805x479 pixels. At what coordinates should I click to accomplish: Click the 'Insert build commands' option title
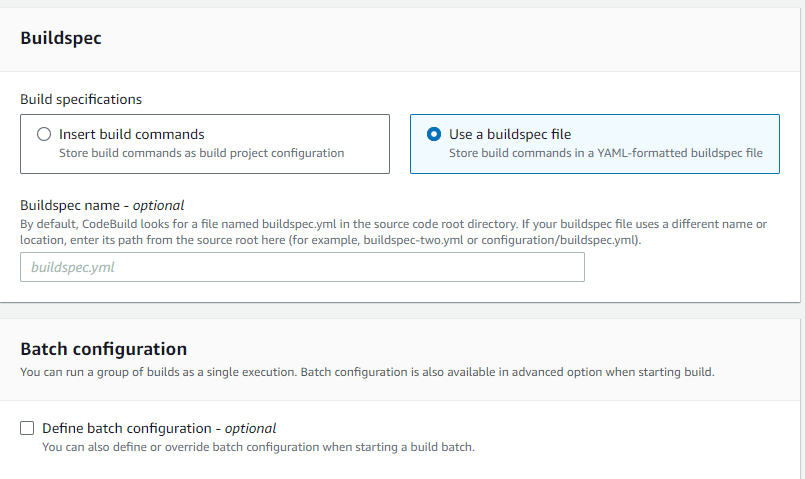pos(131,134)
